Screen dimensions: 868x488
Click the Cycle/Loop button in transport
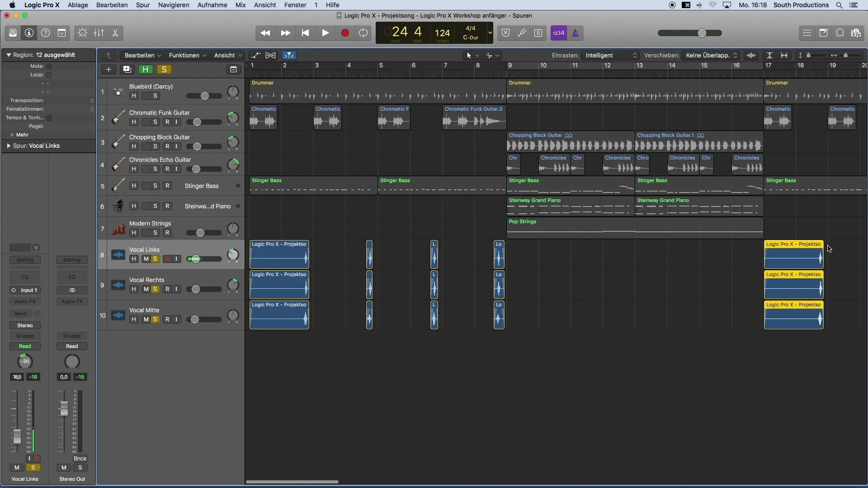(364, 33)
